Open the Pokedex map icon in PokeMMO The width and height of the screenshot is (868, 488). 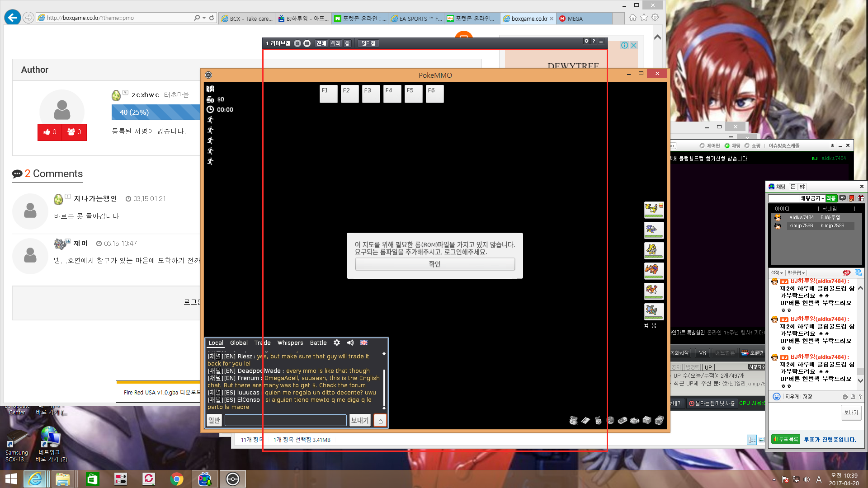pos(210,89)
